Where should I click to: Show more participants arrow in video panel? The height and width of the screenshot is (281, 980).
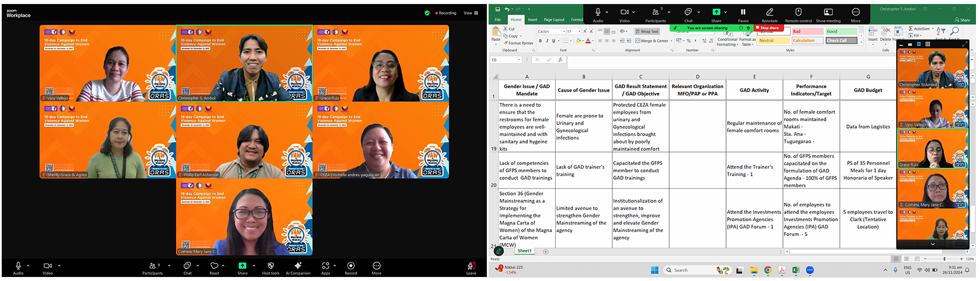[x=933, y=244]
